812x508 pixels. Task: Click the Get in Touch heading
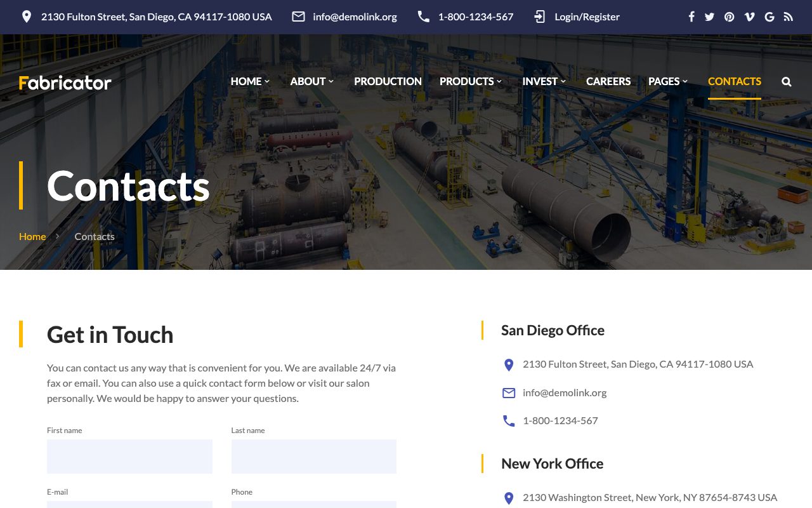(110, 335)
